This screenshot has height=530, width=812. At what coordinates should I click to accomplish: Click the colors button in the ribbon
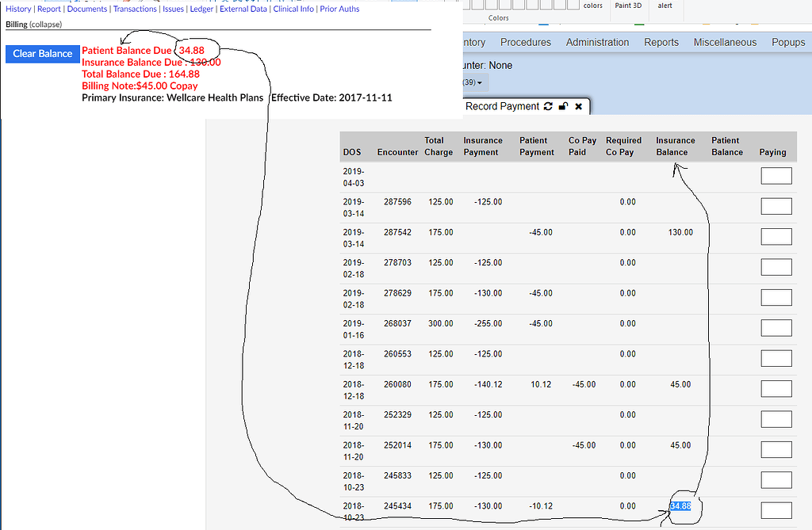tap(592, 5)
